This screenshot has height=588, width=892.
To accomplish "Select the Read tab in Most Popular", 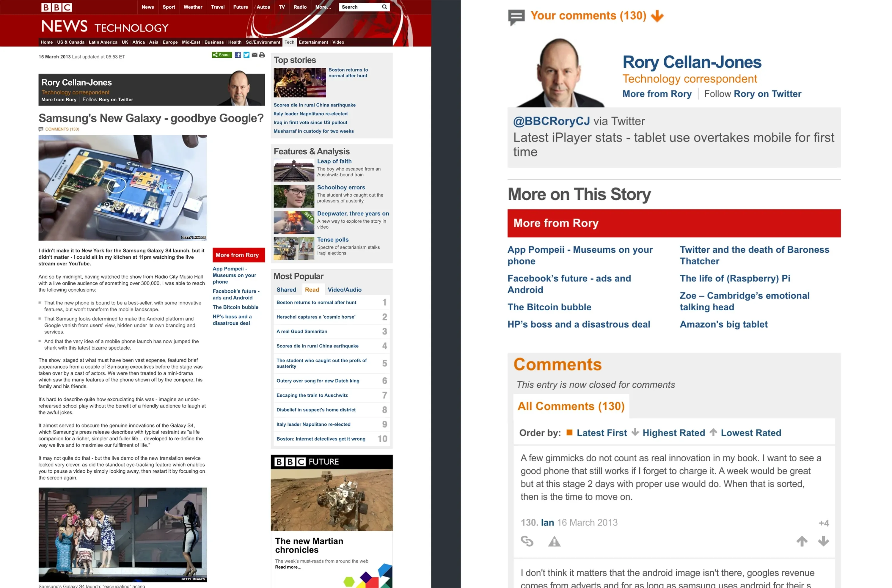I will click(x=312, y=290).
